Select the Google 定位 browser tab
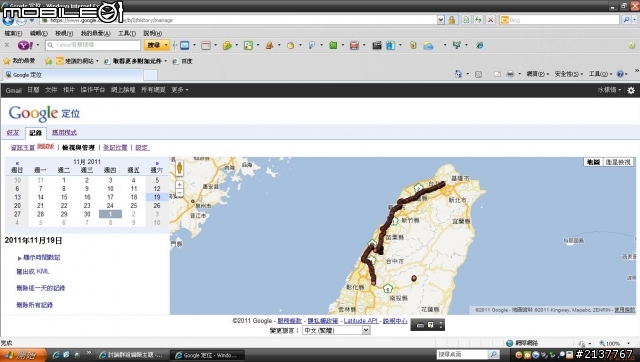Viewport: 640px width, 362px height. tap(73, 75)
